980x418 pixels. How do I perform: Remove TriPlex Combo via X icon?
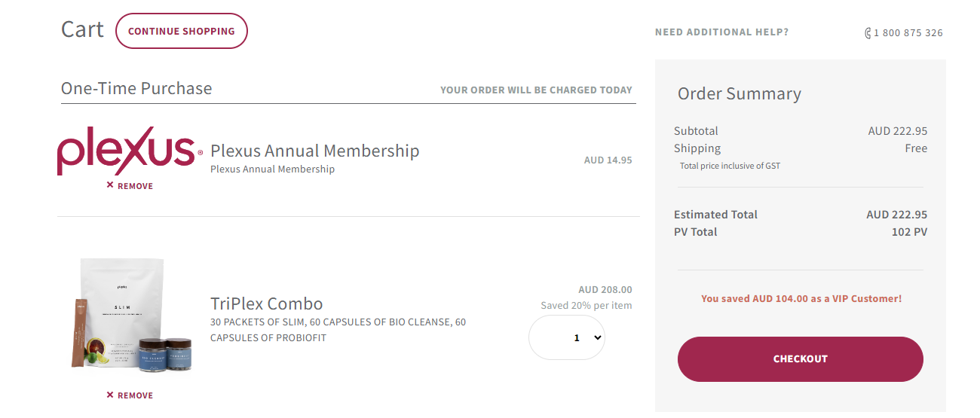click(x=110, y=395)
